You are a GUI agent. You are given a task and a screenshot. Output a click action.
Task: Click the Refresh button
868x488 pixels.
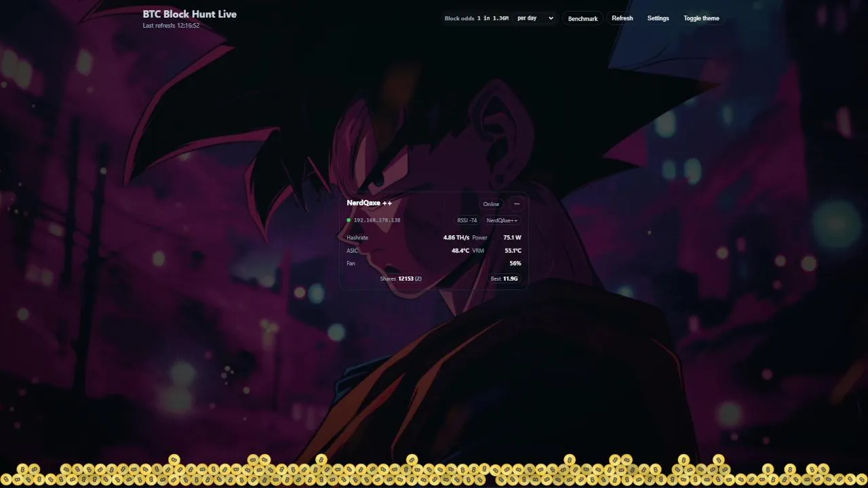point(622,18)
